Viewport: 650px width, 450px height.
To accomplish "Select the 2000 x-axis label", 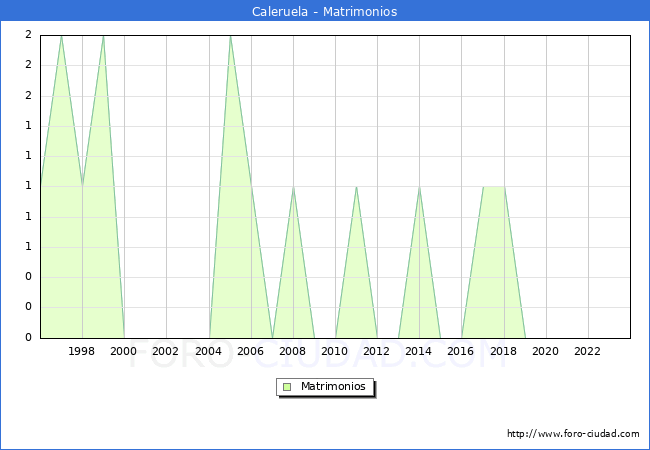I will tap(124, 351).
